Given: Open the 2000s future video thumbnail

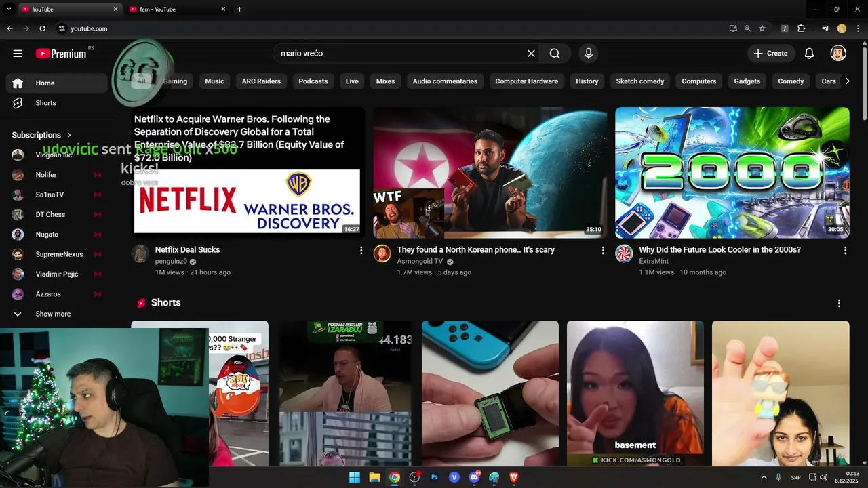Looking at the screenshot, I should point(732,173).
